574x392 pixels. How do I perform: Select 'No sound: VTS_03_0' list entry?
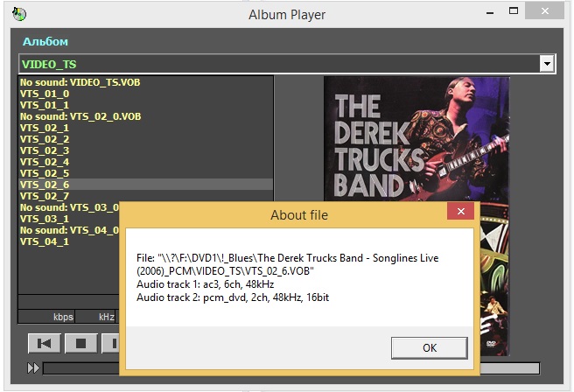pos(69,207)
